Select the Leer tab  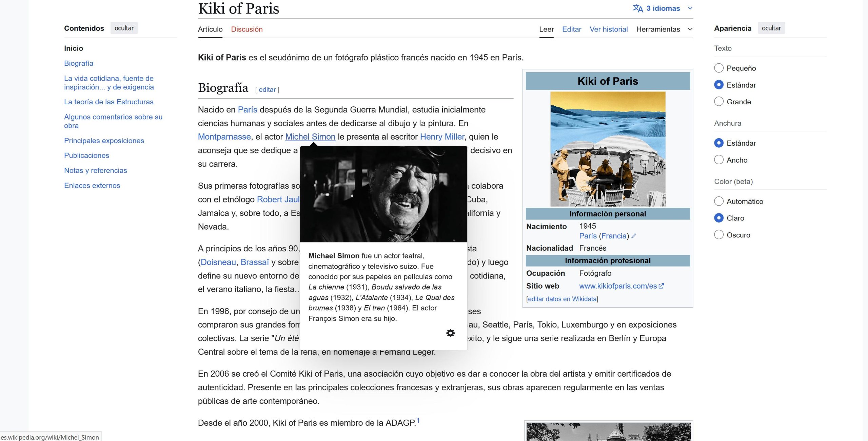547,29
